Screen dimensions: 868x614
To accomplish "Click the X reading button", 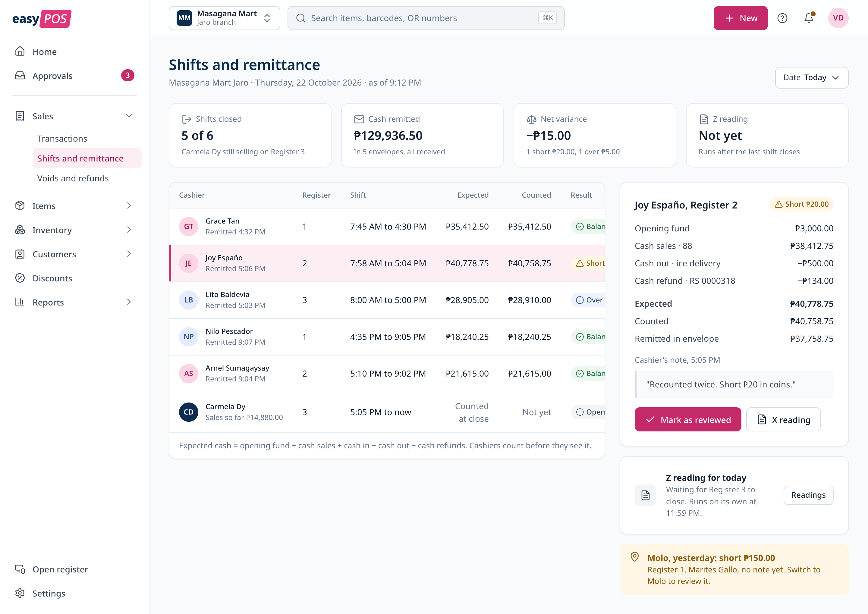I will [x=783, y=420].
